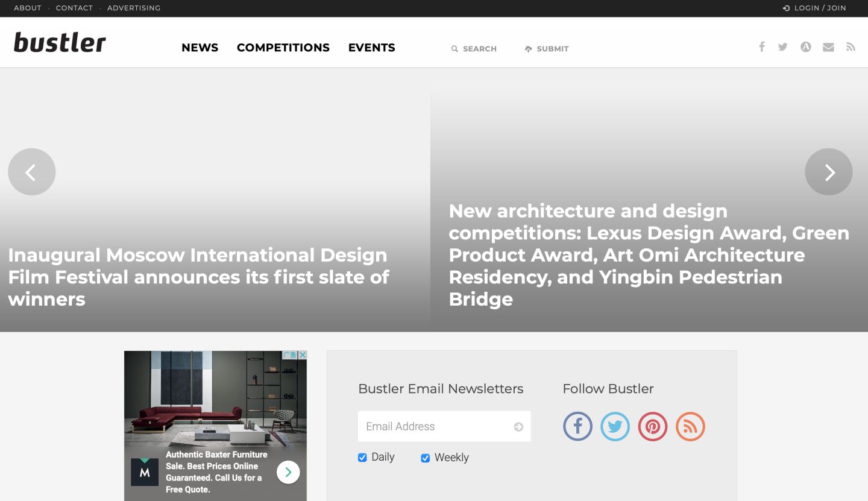Click the Follow Bustler heading

pyautogui.click(x=608, y=389)
